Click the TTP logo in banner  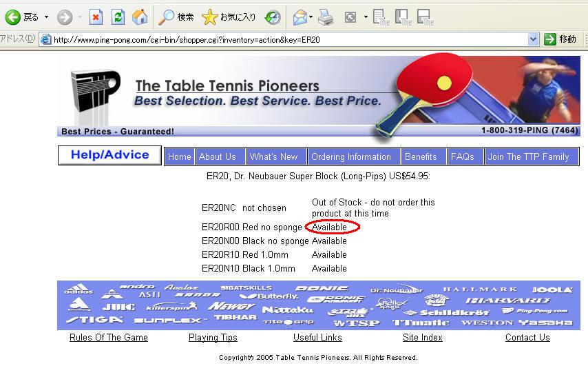(96, 91)
